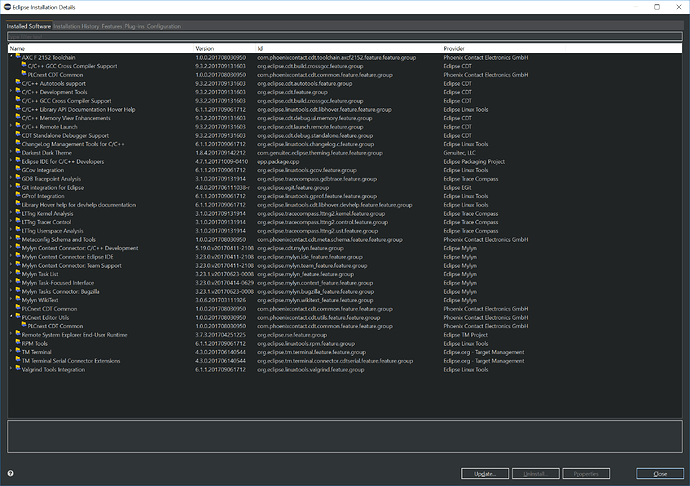The width and height of the screenshot is (690, 486).
Task: Click the Update... button
Action: [485, 474]
